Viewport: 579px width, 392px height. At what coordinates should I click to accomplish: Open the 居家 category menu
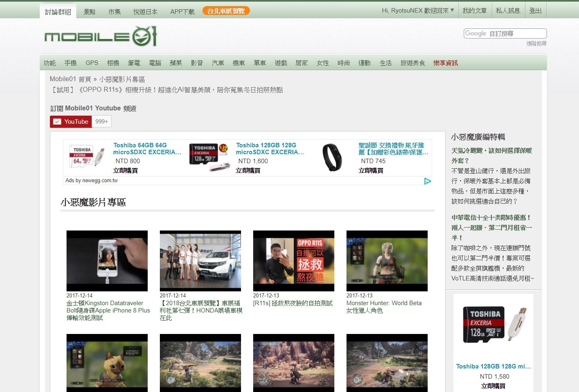[301, 63]
